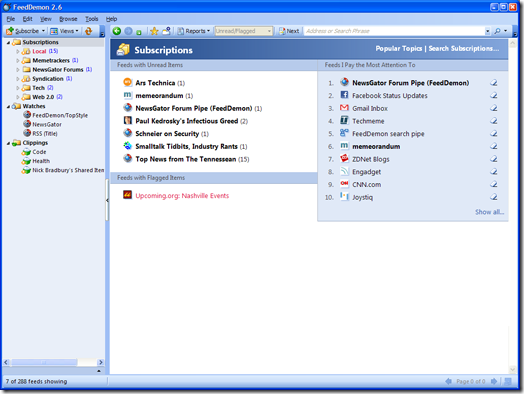Select the RSS (Title) watch

tap(45, 133)
